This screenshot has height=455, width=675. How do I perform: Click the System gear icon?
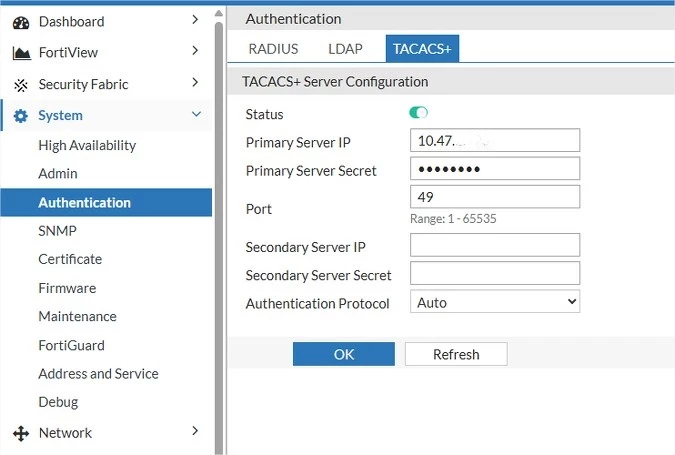pos(21,116)
